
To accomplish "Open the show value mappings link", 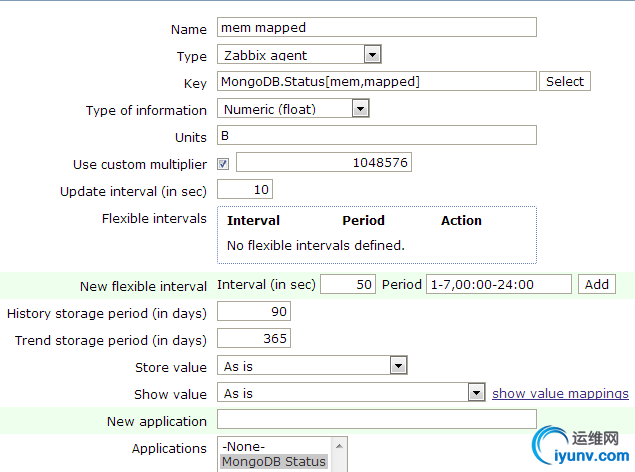I will 560,394.
